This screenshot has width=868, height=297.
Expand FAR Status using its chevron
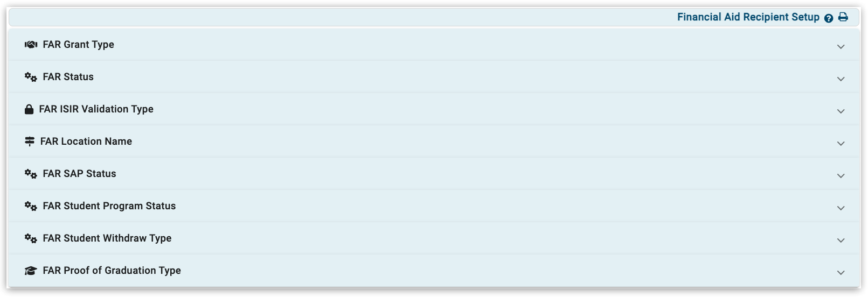(x=841, y=79)
